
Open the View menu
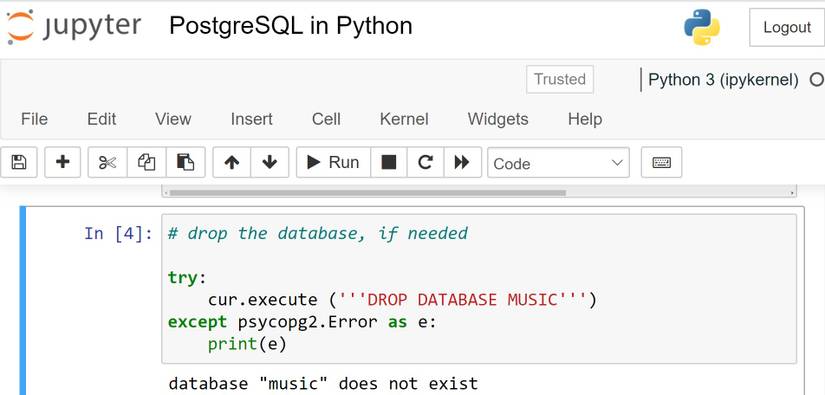tap(173, 119)
